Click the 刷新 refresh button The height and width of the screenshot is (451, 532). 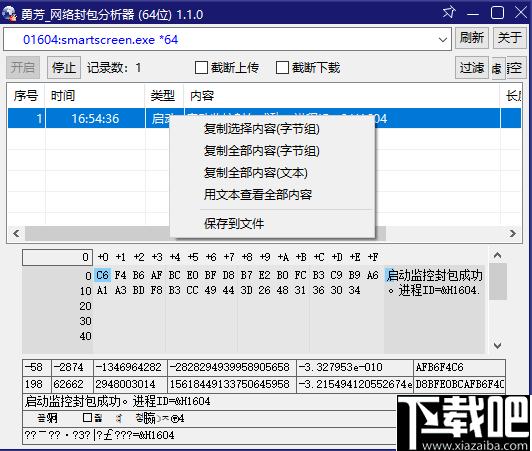(471, 38)
